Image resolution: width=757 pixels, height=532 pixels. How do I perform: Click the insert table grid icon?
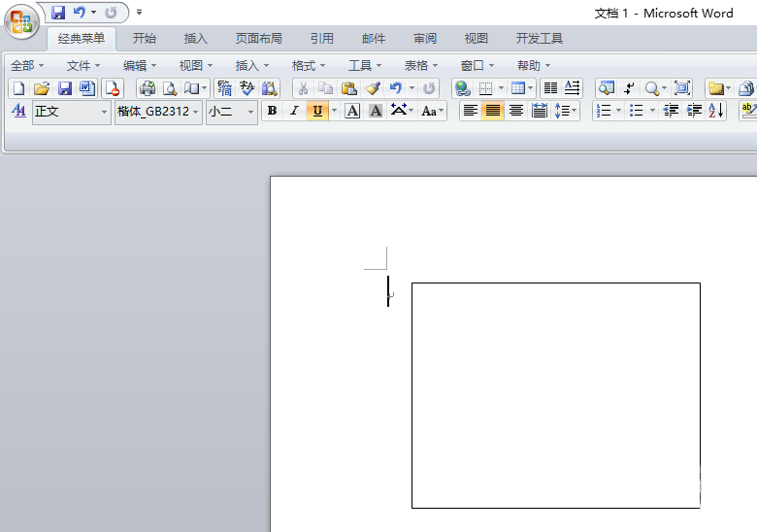click(518, 88)
